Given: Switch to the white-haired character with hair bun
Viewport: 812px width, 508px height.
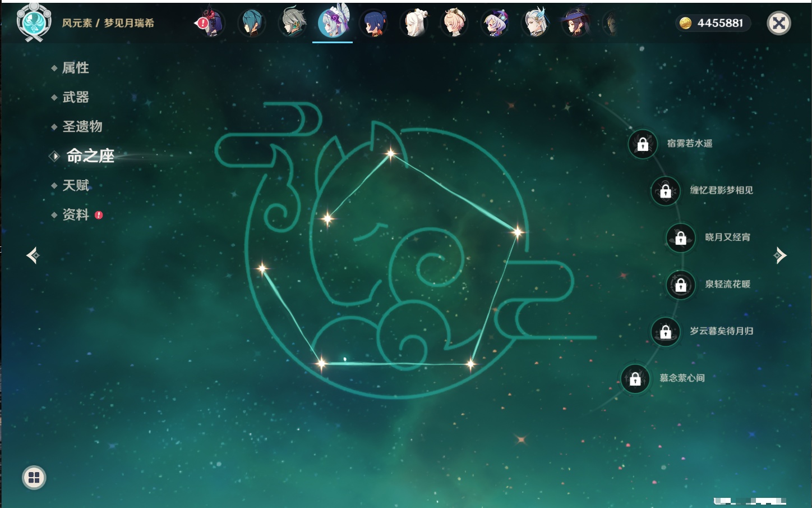Looking at the screenshot, I should pyautogui.click(x=414, y=23).
